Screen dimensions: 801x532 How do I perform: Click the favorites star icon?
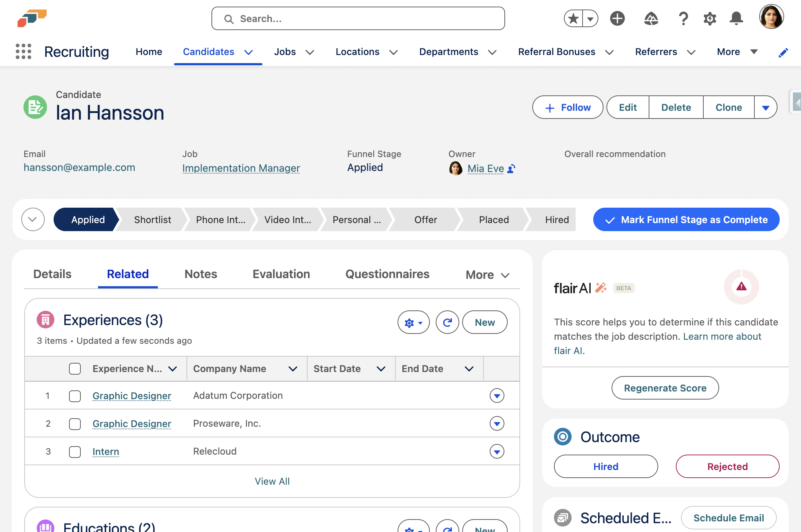pos(573,18)
